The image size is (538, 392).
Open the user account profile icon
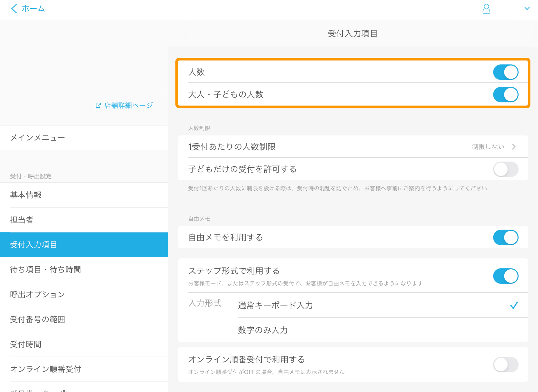click(x=486, y=9)
